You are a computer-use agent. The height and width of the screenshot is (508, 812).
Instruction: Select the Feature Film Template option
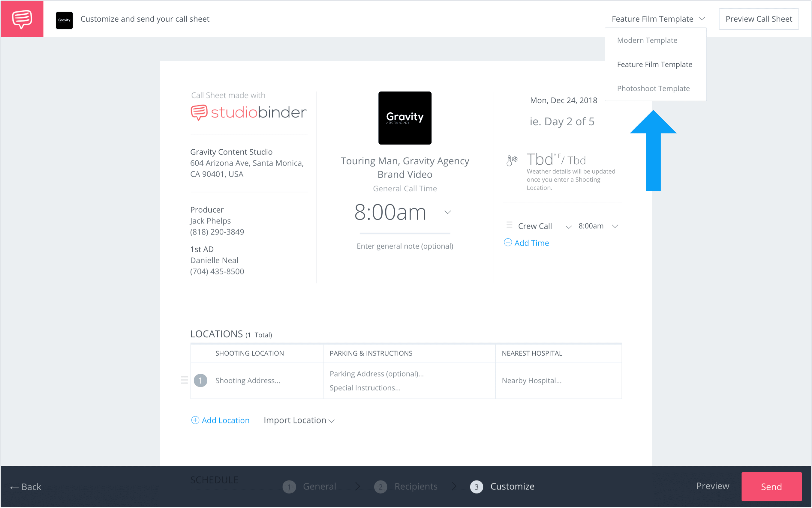pyautogui.click(x=654, y=64)
